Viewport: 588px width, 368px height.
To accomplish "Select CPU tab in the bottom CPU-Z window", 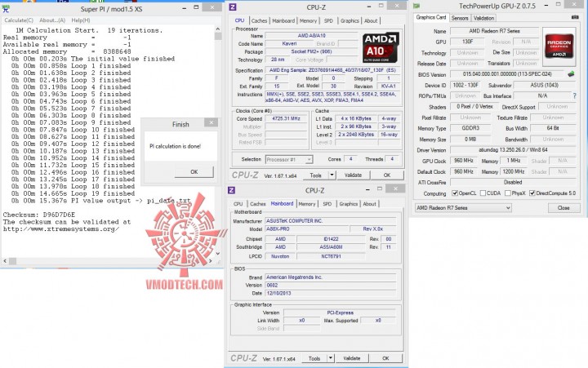I will click(x=238, y=204).
